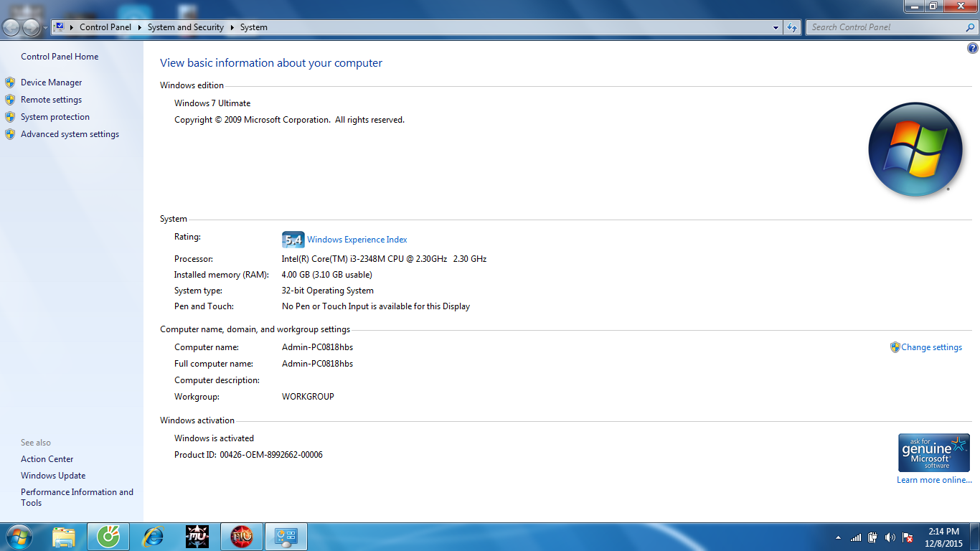The width and height of the screenshot is (980, 551).
Task: Click Change settings link
Action: click(932, 347)
